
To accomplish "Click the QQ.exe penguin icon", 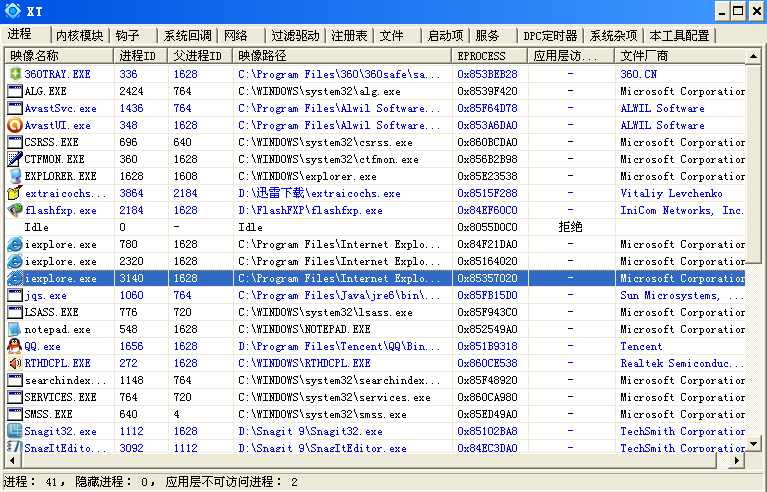I will (15, 346).
